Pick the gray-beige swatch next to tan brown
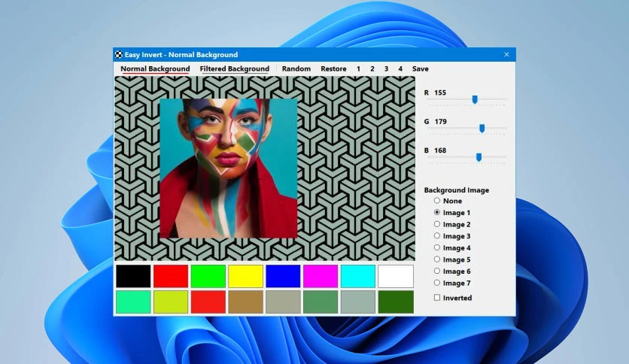Image resolution: width=629 pixels, height=364 pixels. [283, 302]
